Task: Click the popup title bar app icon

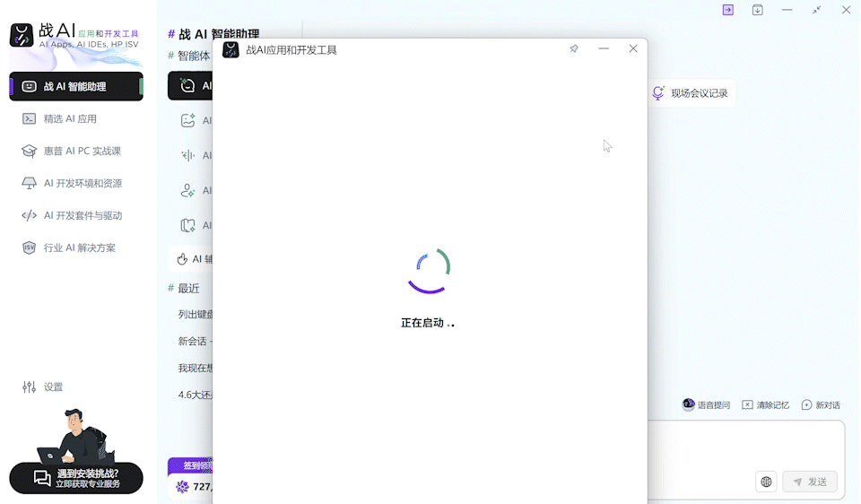Action: pyautogui.click(x=230, y=50)
